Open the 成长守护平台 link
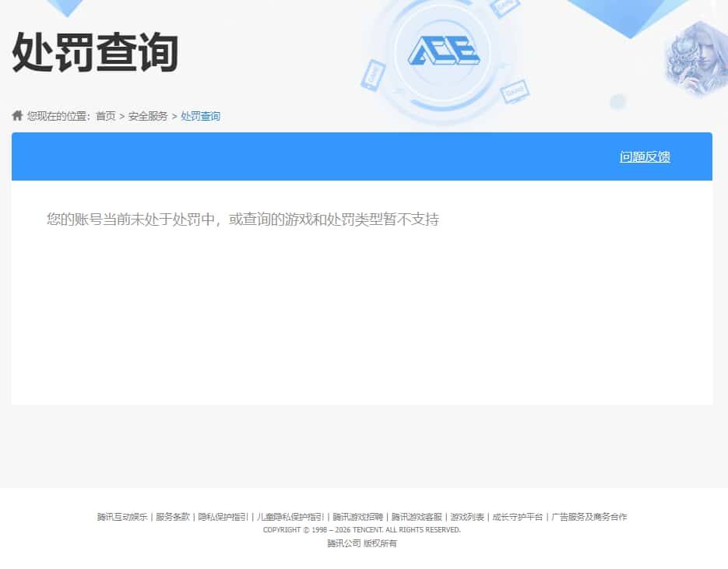 (x=518, y=517)
